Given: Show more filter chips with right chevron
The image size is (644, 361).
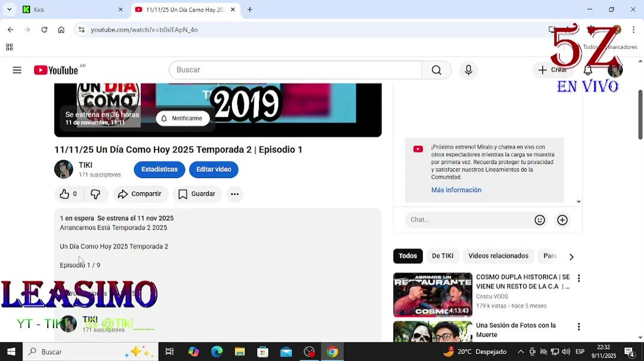Looking at the screenshot, I should 571,257.
